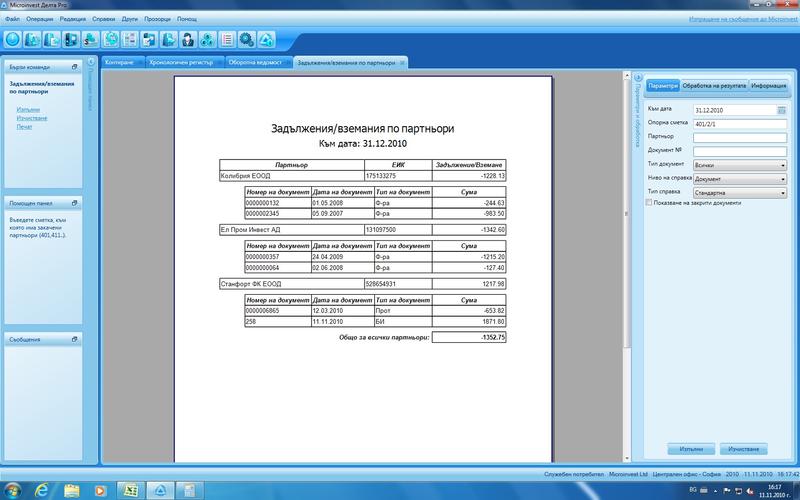This screenshot has height=500, width=800.
Task: Switch to Обработка на резултата tab
Action: tap(714, 86)
